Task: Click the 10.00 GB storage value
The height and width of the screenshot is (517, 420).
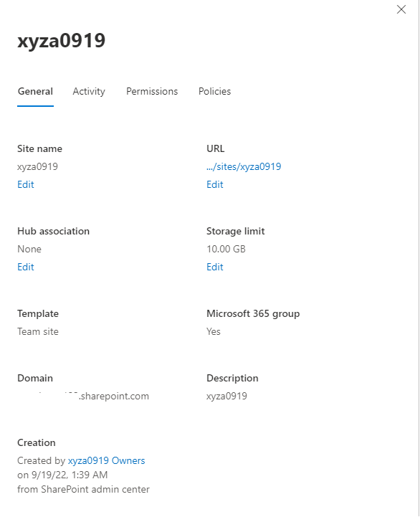Action: tap(226, 249)
